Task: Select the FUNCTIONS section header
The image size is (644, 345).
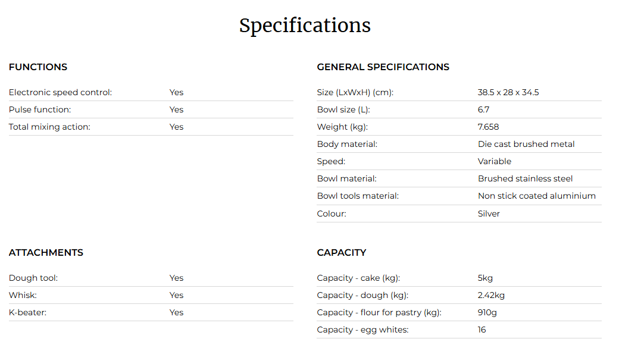Action: tap(37, 67)
